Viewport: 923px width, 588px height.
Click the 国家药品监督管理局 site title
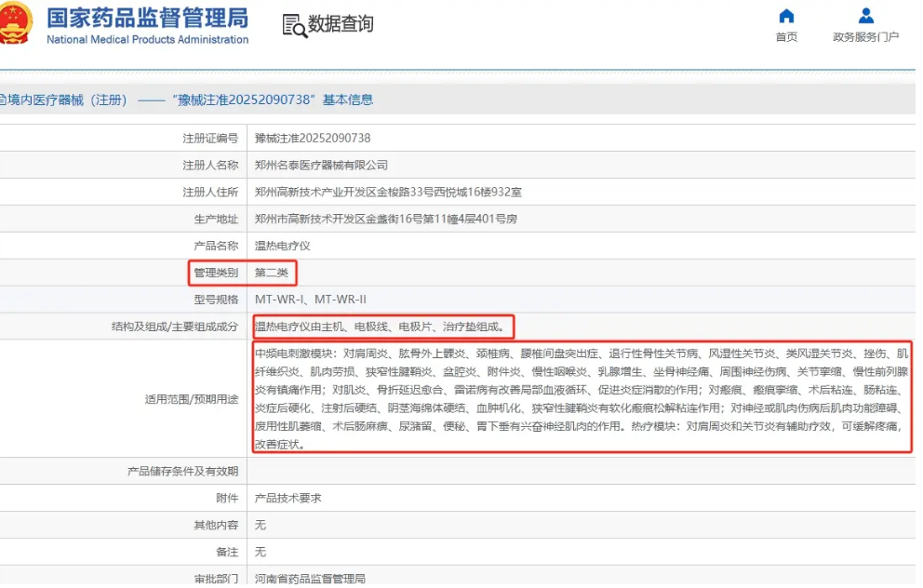coord(147,18)
